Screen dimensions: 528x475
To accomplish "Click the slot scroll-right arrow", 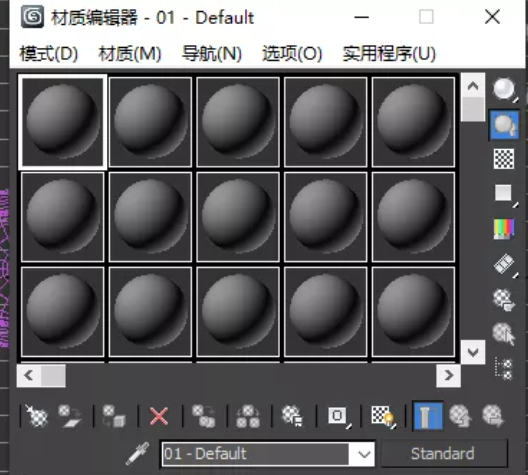I will 448,375.
